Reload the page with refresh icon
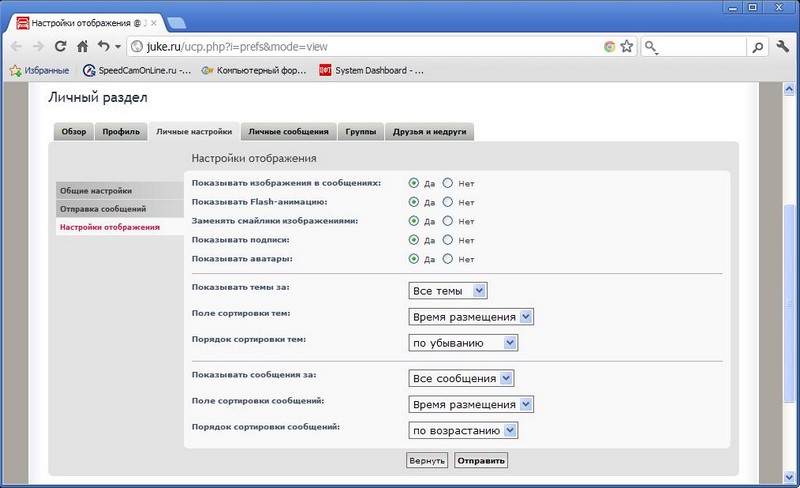 click(x=61, y=46)
